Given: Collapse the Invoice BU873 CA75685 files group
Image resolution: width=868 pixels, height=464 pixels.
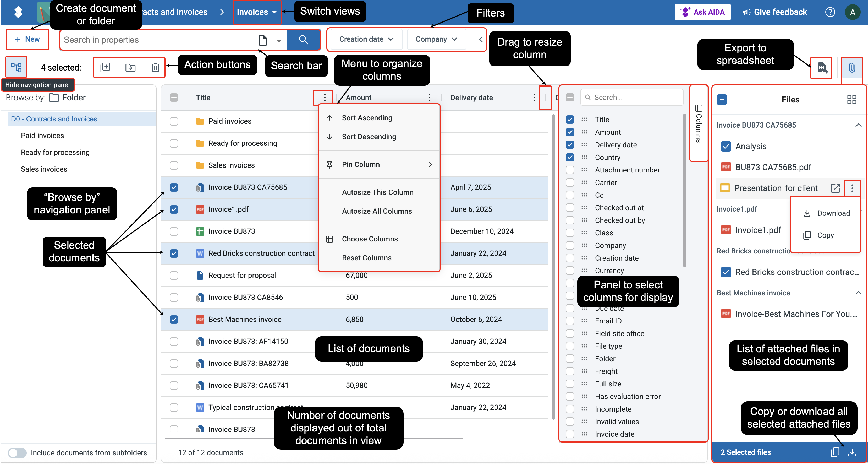Looking at the screenshot, I should point(858,125).
